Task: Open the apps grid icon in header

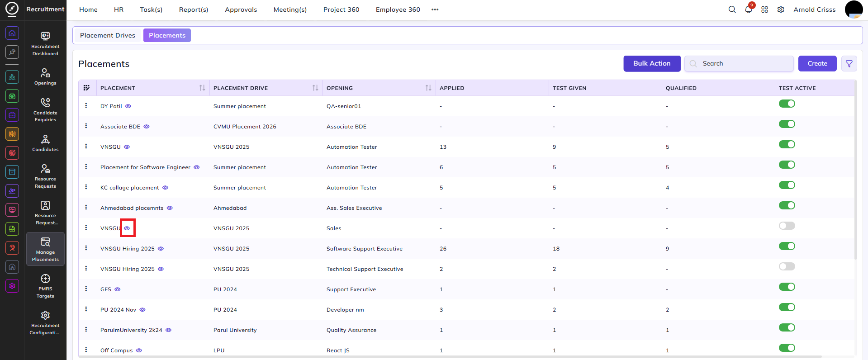Action: click(x=765, y=9)
